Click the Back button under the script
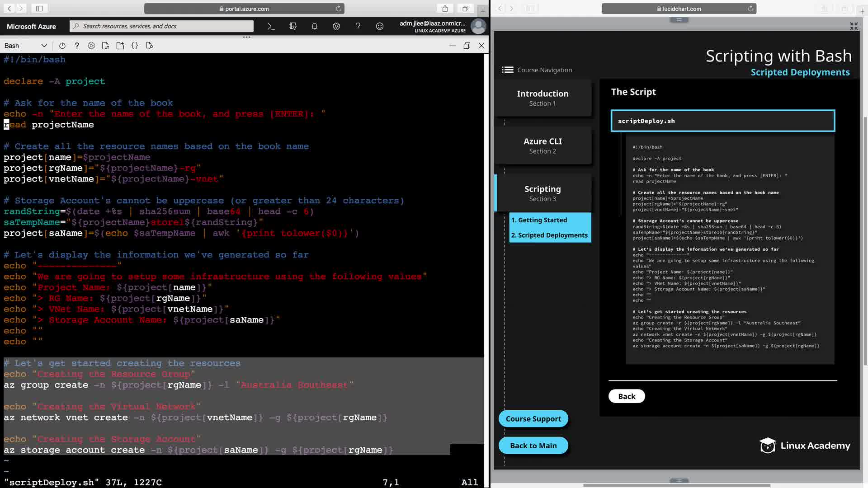The width and height of the screenshot is (868, 488). [627, 396]
